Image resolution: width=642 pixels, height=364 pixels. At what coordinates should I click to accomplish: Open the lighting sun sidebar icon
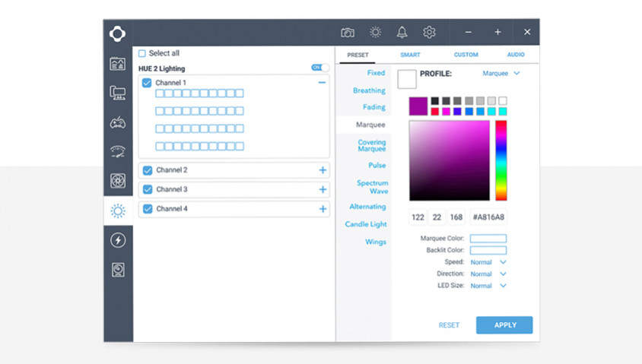point(117,211)
